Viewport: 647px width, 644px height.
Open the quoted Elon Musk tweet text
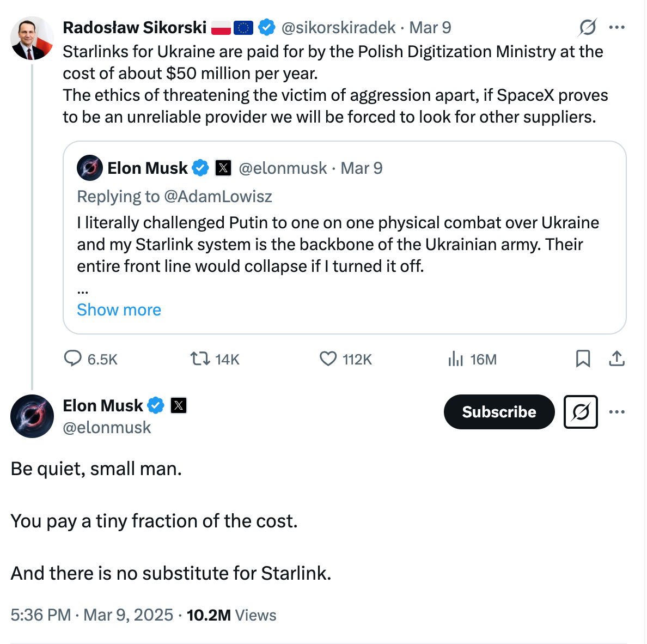tap(338, 245)
